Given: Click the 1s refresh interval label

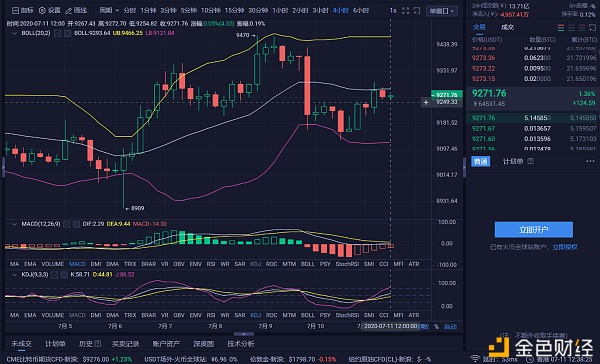Looking at the screenshot, I should point(393,11).
